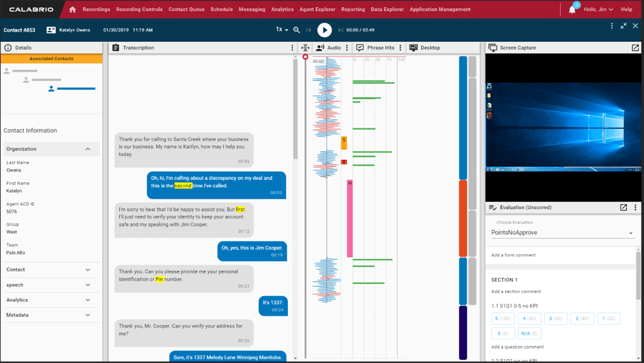Open the Transcription panel options menu
This screenshot has width=644, height=363.
click(292, 48)
